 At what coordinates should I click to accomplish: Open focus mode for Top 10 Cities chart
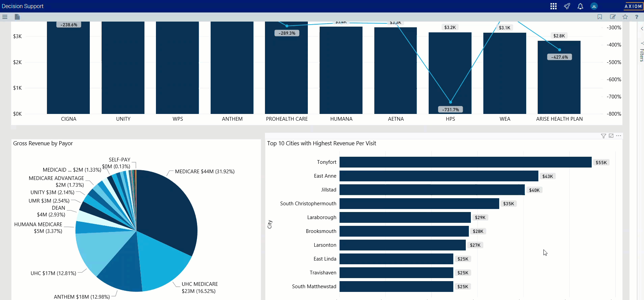[611, 136]
